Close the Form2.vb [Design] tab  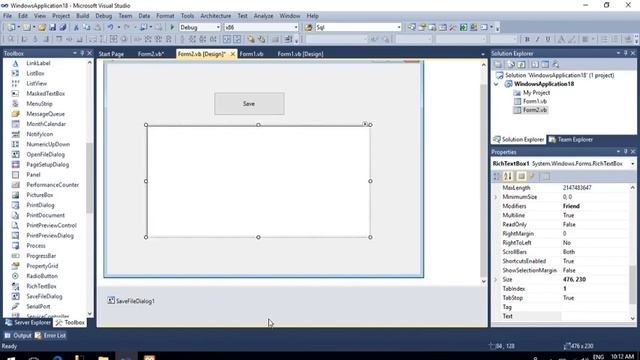click(233, 54)
